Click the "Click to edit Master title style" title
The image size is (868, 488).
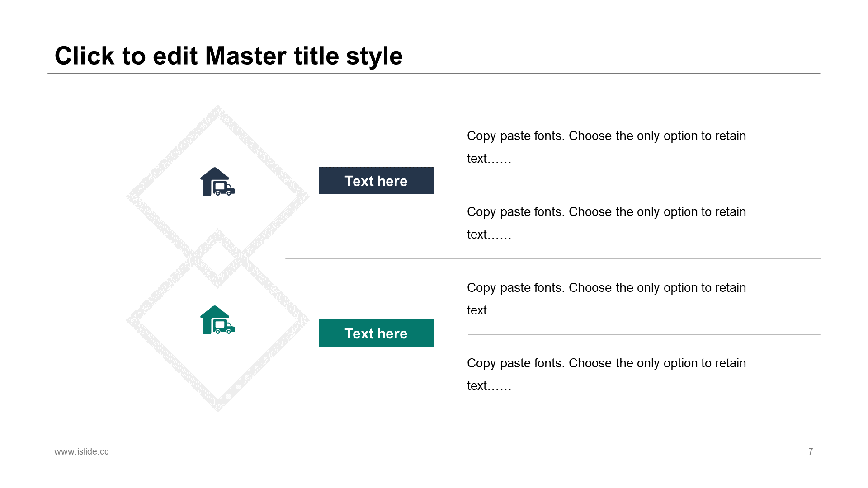(x=228, y=56)
